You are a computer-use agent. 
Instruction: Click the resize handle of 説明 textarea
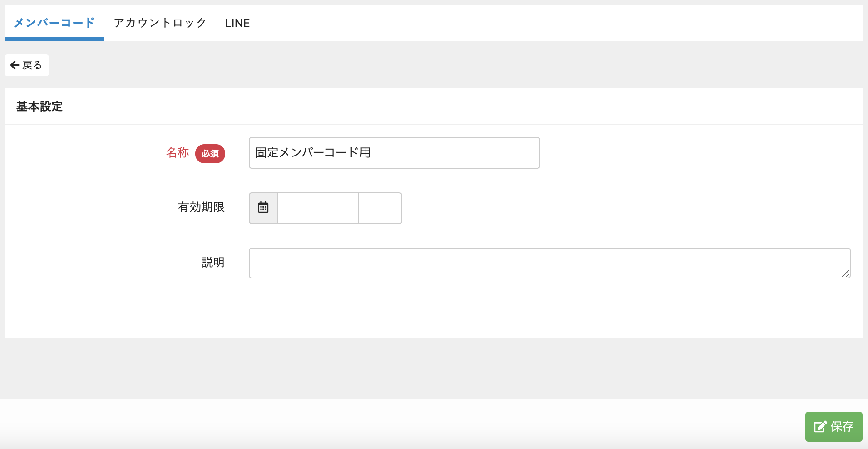pyautogui.click(x=845, y=273)
